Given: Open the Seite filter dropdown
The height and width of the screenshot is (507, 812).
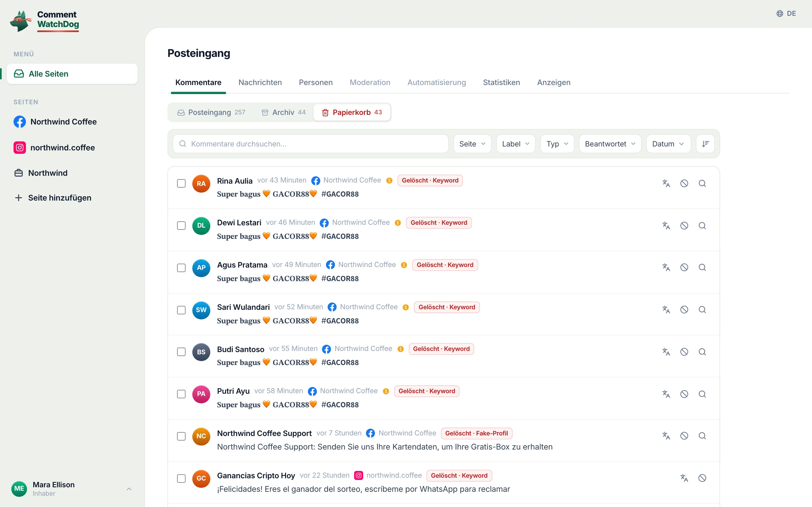Looking at the screenshot, I should pos(473,144).
